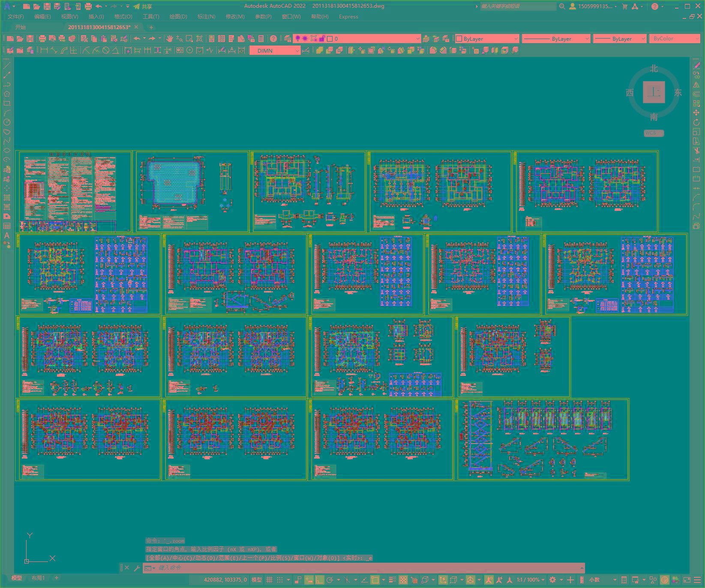Image resolution: width=705 pixels, height=588 pixels.
Task: Select the Diameter dimension tool
Action: click(x=106, y=50)
